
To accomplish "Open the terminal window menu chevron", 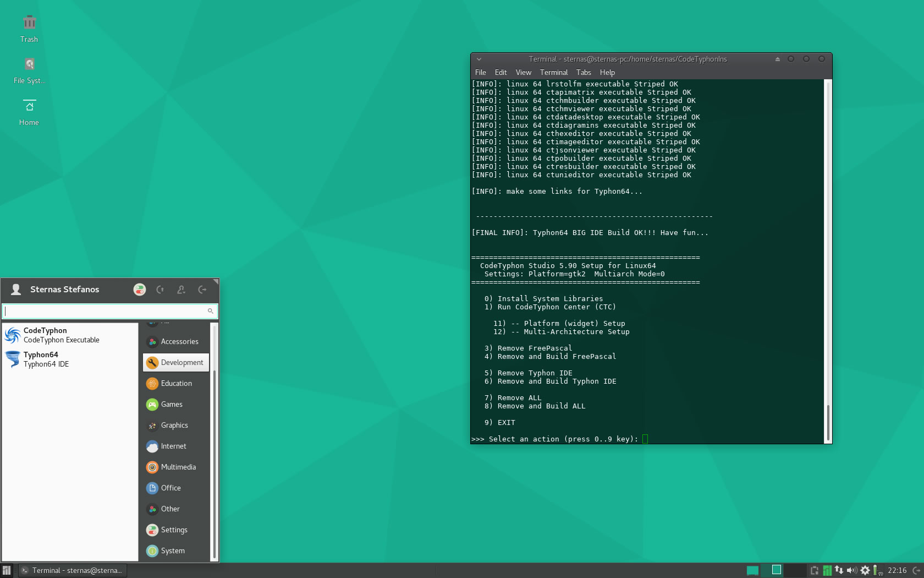I will [x=479, y=59].
